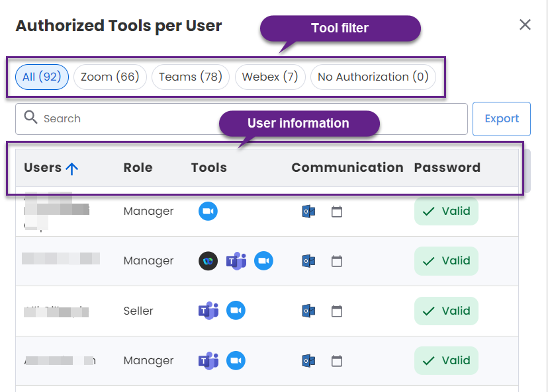Close the Authorized Tools dialog

[x=525, y=24]
